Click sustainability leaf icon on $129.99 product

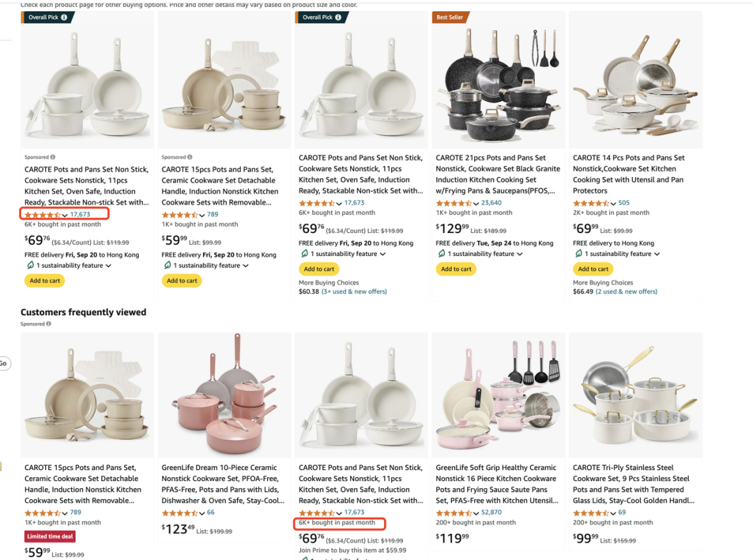point(441,254)
